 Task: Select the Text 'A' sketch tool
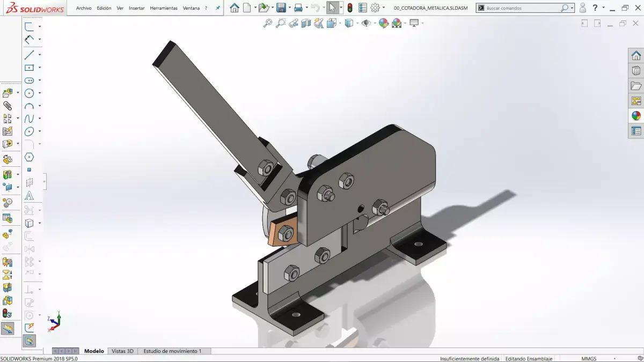tap(30, 196)
